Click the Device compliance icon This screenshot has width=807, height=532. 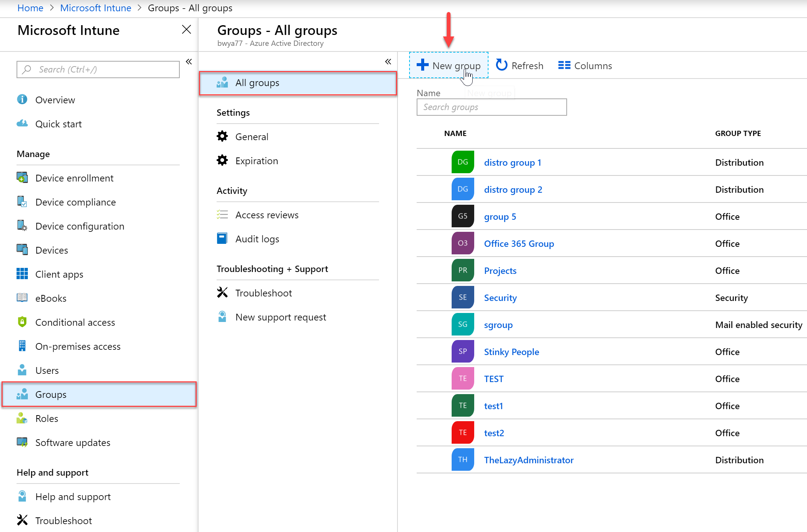(22, 201)
